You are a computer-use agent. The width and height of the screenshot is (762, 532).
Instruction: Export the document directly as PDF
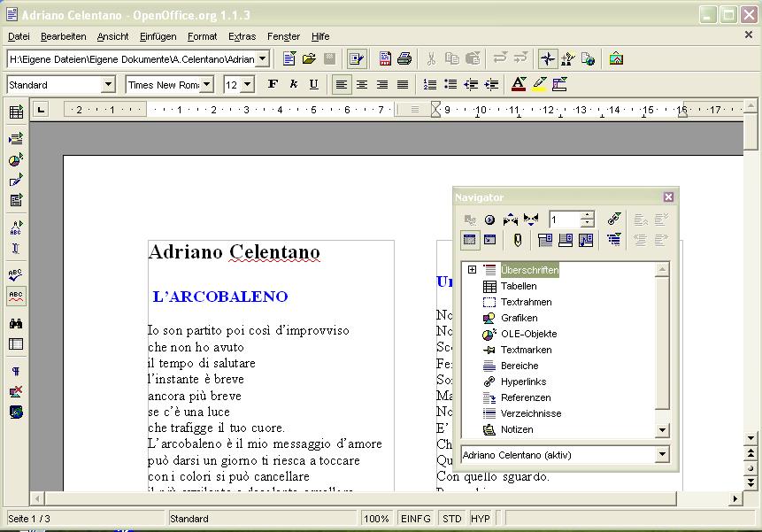(x=385, y=59)
